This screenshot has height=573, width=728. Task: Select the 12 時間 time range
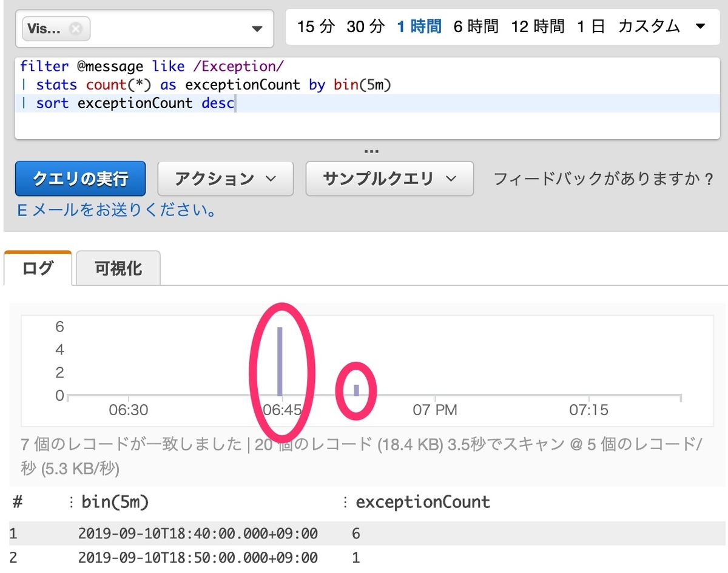538,27
